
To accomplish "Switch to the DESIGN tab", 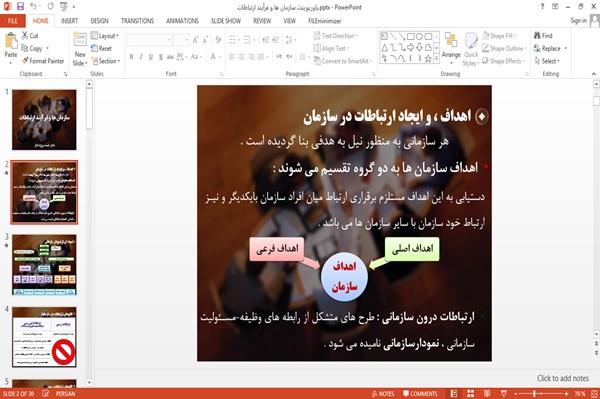I will coord(99,21).
